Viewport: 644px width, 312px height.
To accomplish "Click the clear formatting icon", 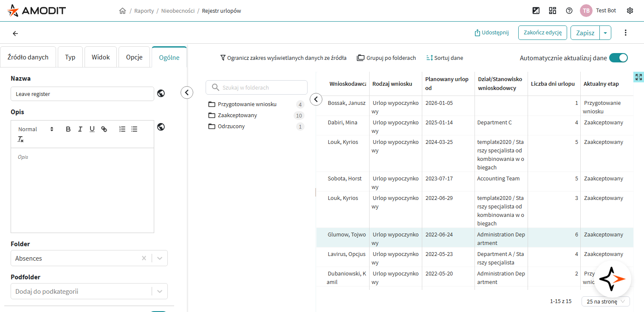I will coord(20,139).
